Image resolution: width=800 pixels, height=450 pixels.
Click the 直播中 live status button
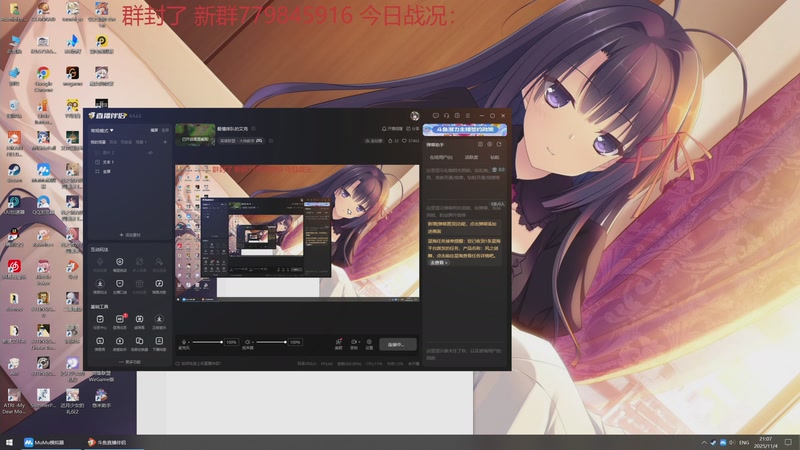pos(397,344)
